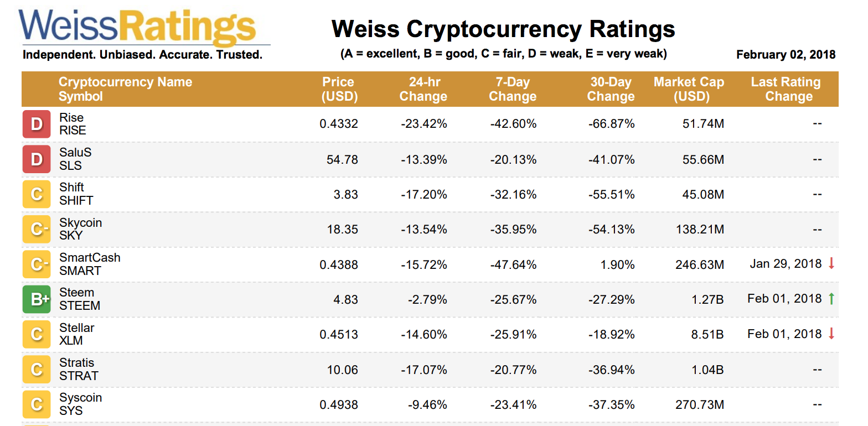Sort by the 24-hr Change column header
Screen dimensions: 868x426
click(423, 89)
